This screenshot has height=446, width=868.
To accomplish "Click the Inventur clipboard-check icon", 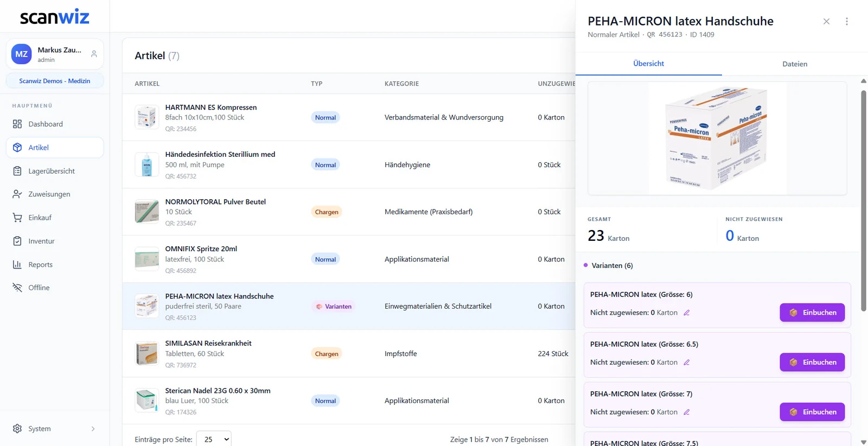I will tap(17, 241).
